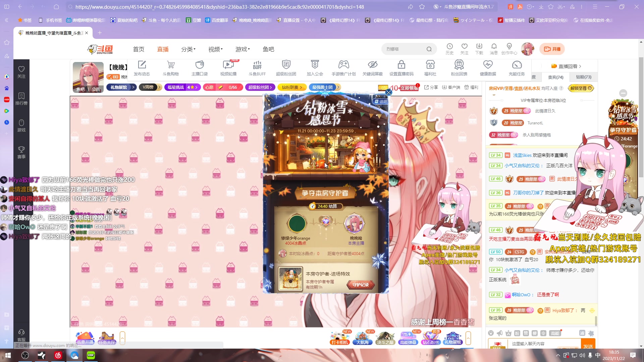
Task: Go to 首页 home in navigation
Action: 139,49
